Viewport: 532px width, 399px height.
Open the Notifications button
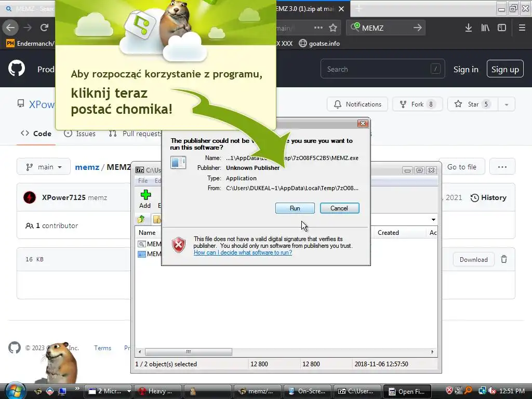click(x=357, y=104)
